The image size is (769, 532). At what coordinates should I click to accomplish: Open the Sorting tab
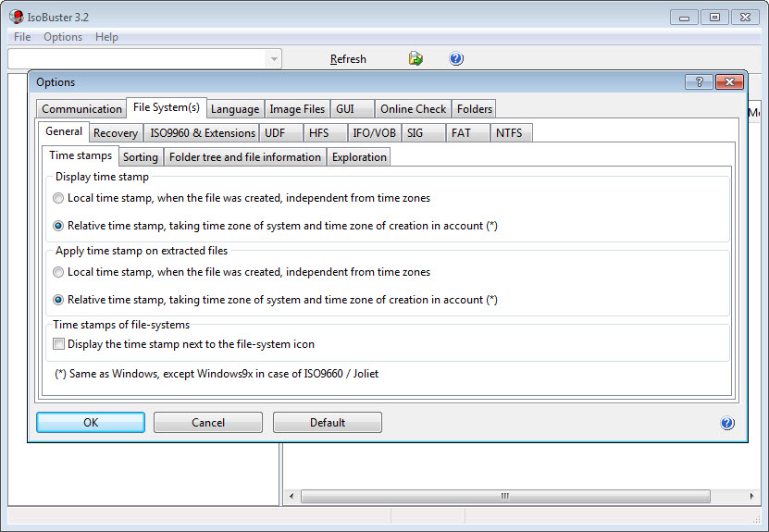point(141,157)
